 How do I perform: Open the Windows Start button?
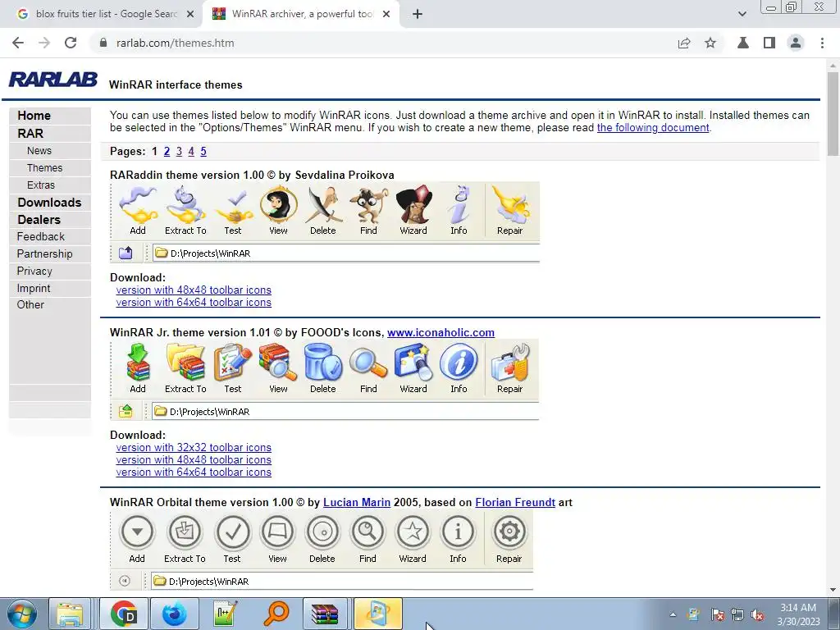[21, 614]
